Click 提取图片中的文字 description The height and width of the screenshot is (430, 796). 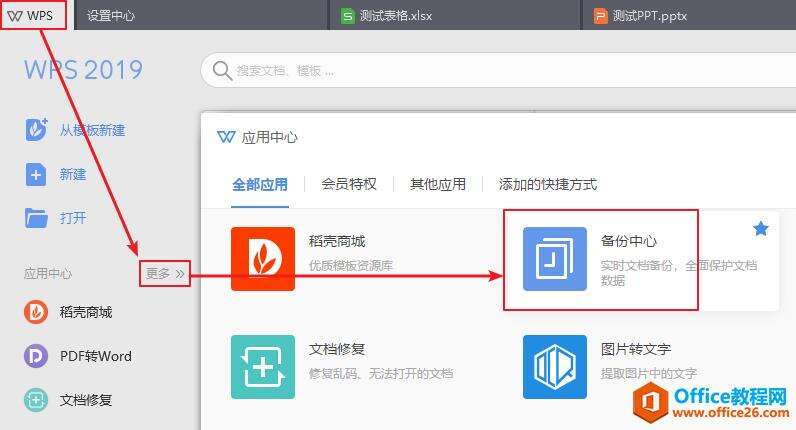point(649,374)
